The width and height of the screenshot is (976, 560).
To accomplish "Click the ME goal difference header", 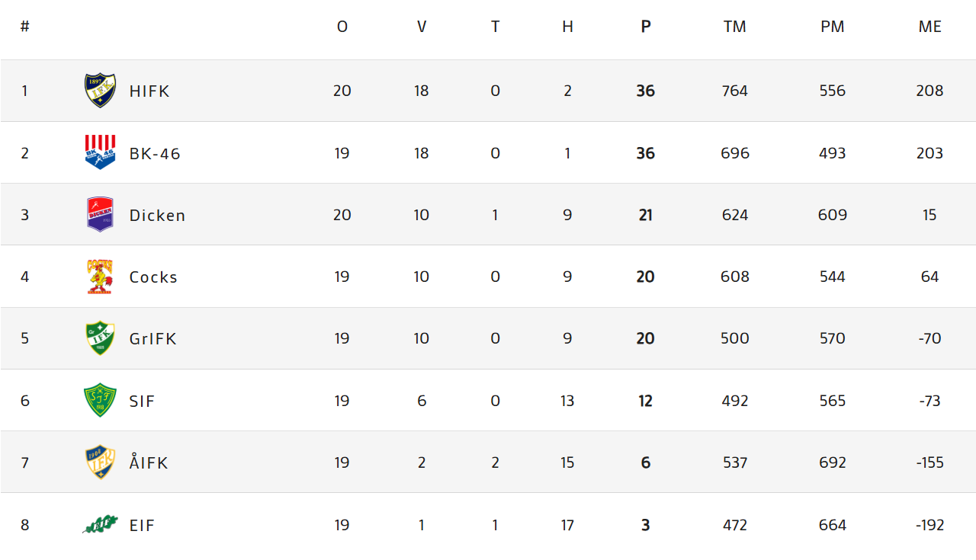I will pos(929,27).
